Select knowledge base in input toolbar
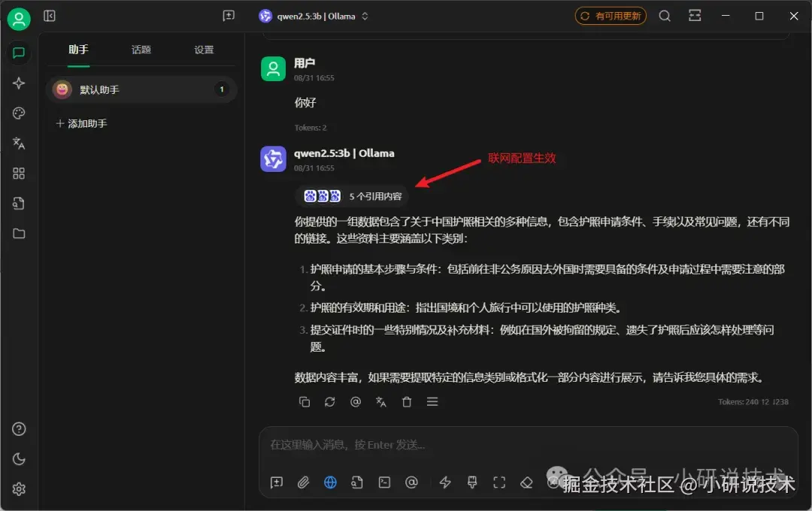This screenshot has width=812, height=511. pos(357,482)
